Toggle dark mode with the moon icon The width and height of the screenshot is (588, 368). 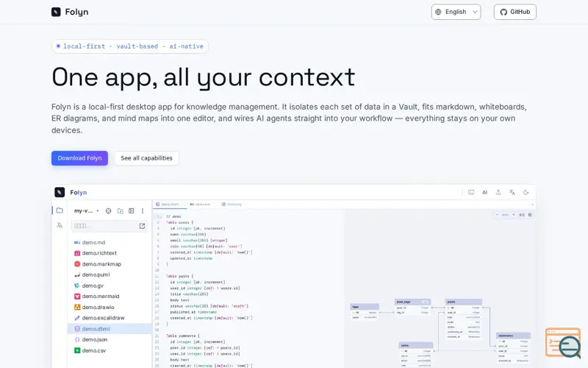tap(526, 192)
